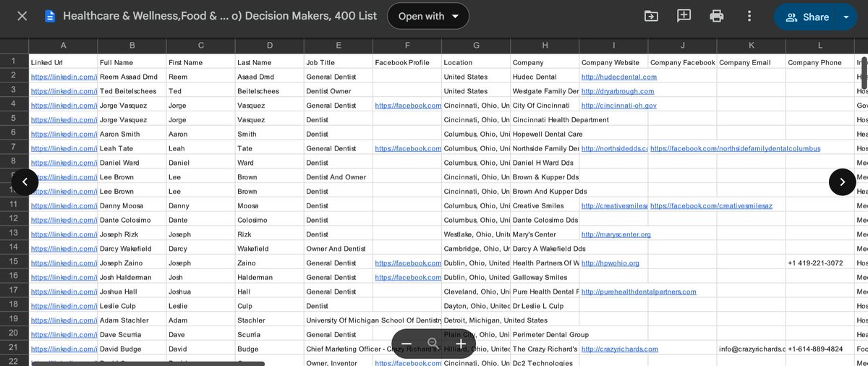Click the 'Wakefield' last name cell
The image size is (868, 366).
(270, 249)
